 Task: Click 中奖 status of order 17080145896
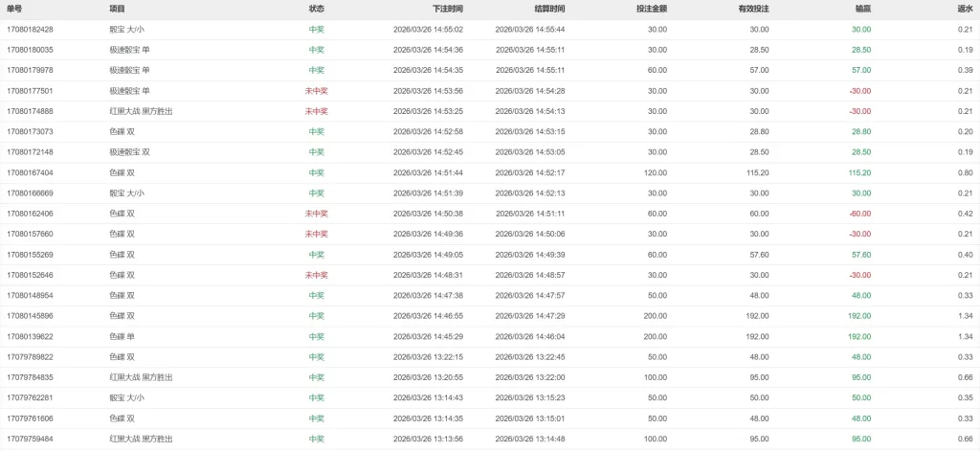pos(316,316)
